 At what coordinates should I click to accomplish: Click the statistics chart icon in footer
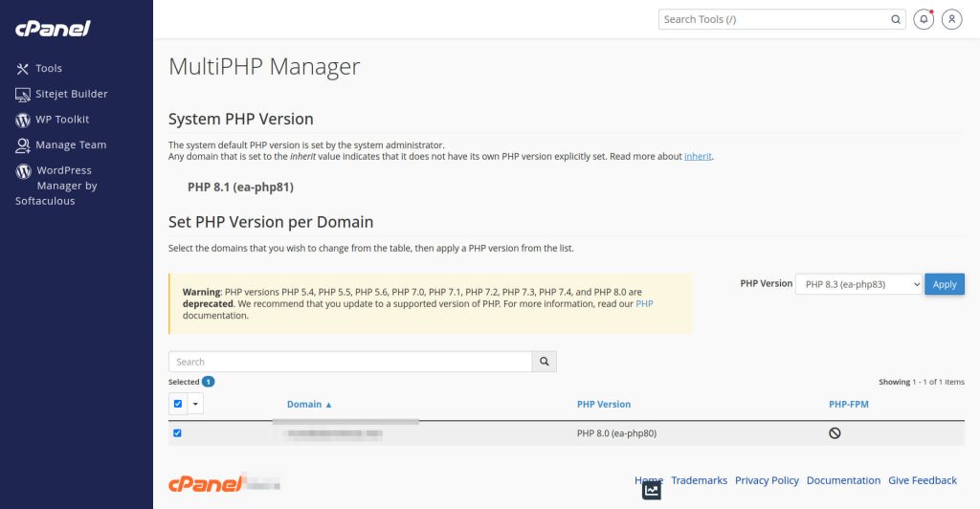pyautogui.click(x=651, y=490)
